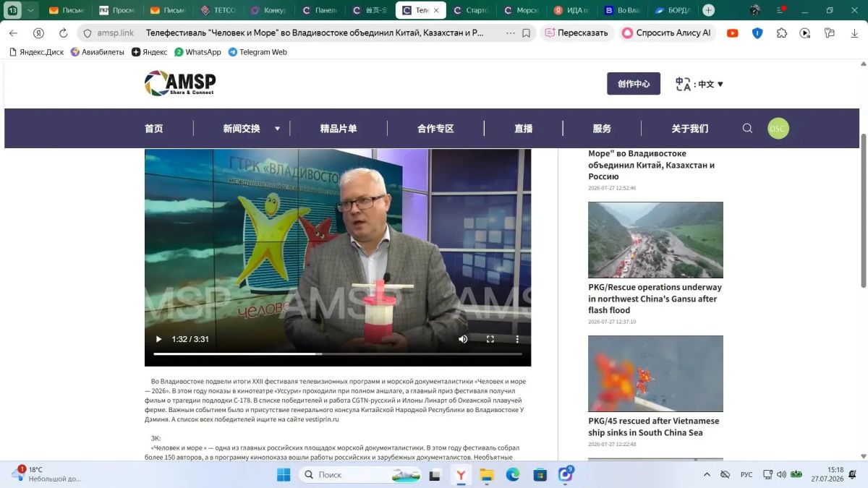The width and height of the screenshot is (868, 488).
Task: Reload the page with the refresh icon
Action: pos(63,33)
